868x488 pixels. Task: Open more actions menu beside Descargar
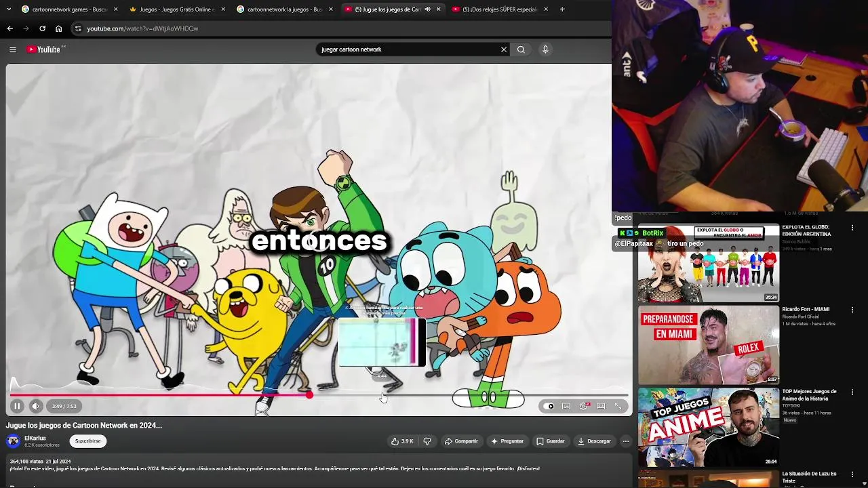pyautogui.click(x=626, y=441)
